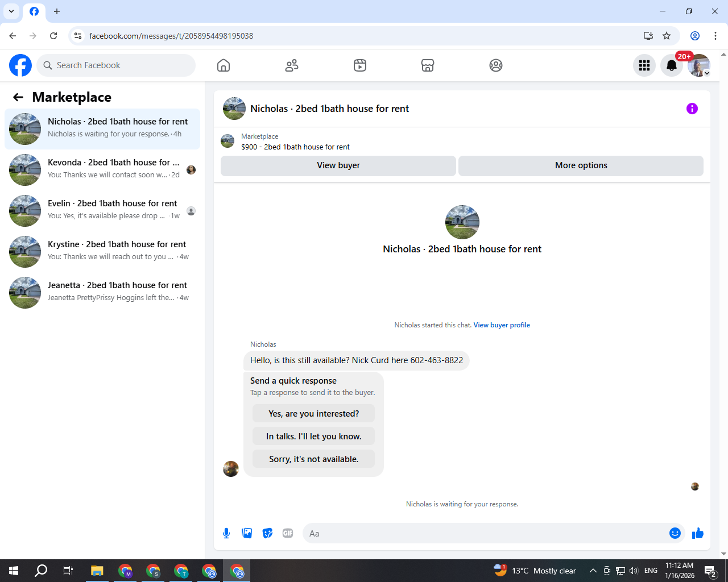Open the Marketplace storefront icon
Screen dimensions: 728x582
click(428, 65)
